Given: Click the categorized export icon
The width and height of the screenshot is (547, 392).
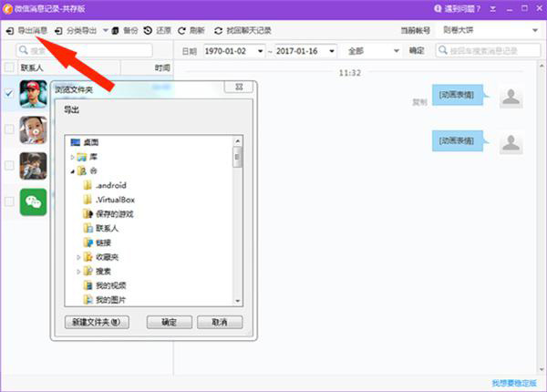Looking at the screenshot, I should pos(58,31).
